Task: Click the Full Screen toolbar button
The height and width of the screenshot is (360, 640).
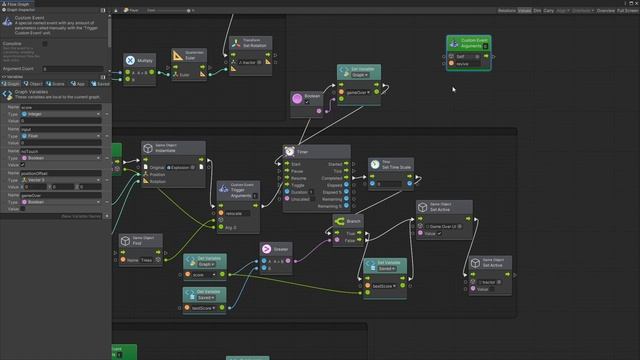Action: (627, 11)
